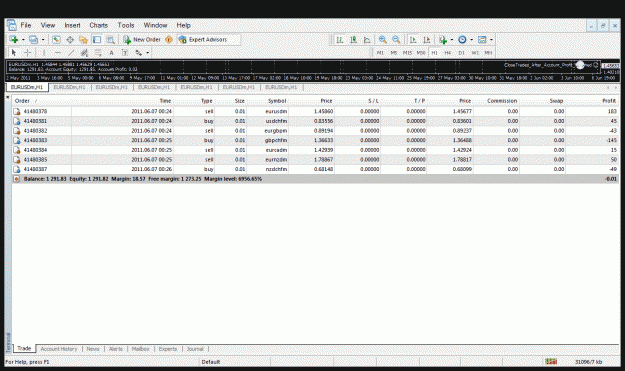The width and height of the screenshot is (625, 371).
Task: Switch chart to Bar Chart
Action: click(340, 39)
